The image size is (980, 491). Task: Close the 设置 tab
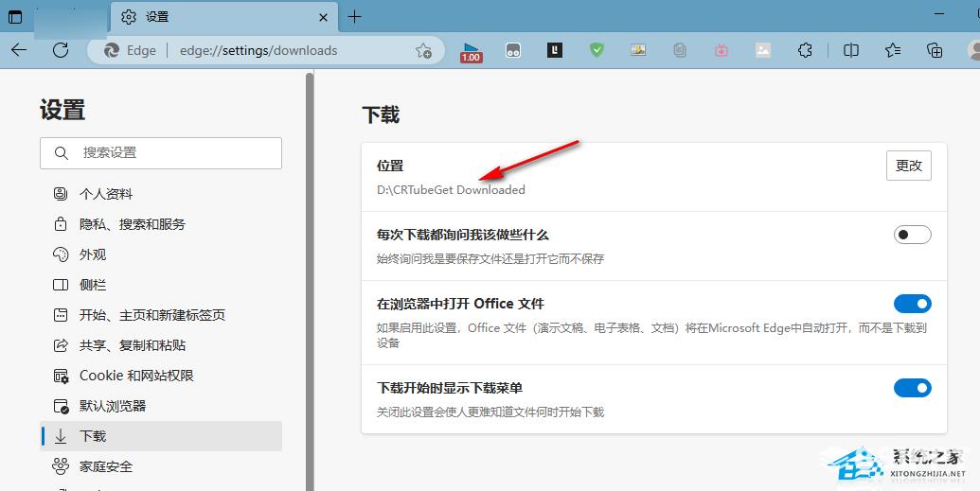point(323,17)
